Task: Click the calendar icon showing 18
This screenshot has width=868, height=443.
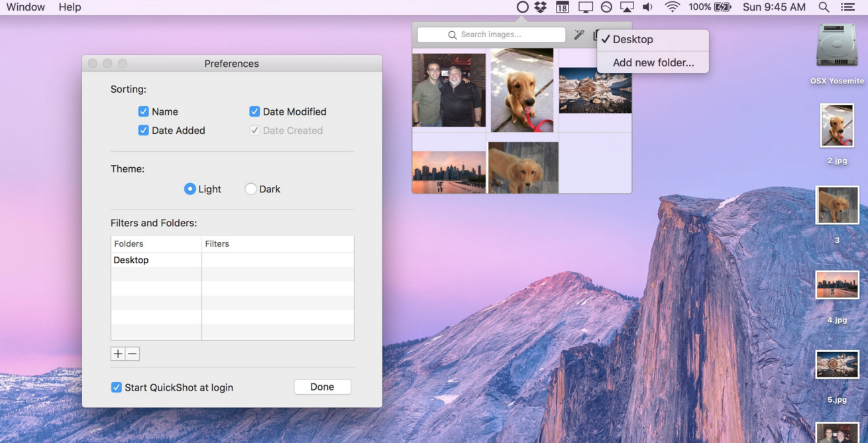Action: pos(562,7)
